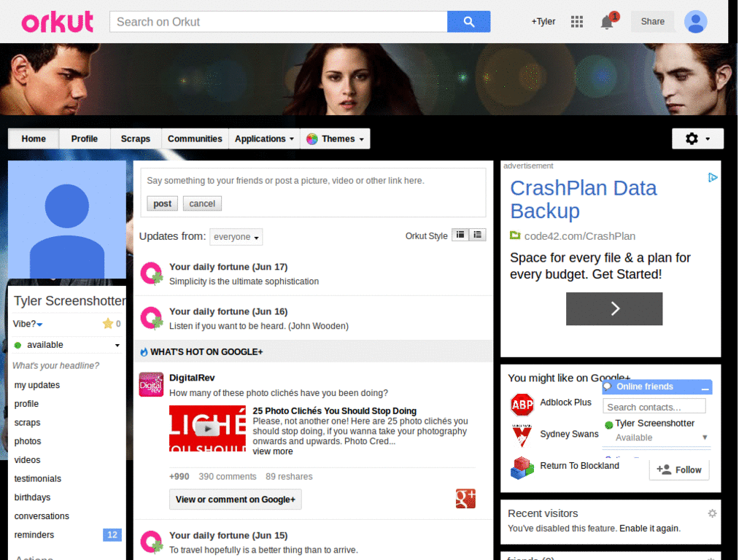Click the Recent visitors gear icon
Image resolution: width=747 pixels, height=560 pixels.
pyautogui.click(x=712, y=513)
